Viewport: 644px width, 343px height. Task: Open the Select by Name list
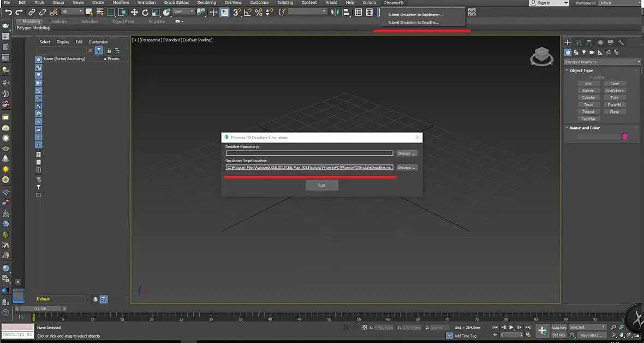click(100, 13)
